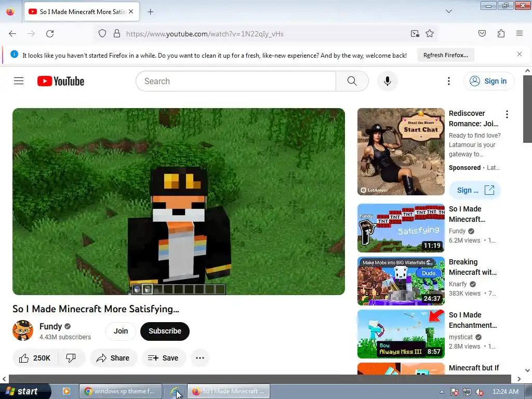This screenshot has height=399, width=532.
Task: Open a new tab with plus
Action: (150, 11)
